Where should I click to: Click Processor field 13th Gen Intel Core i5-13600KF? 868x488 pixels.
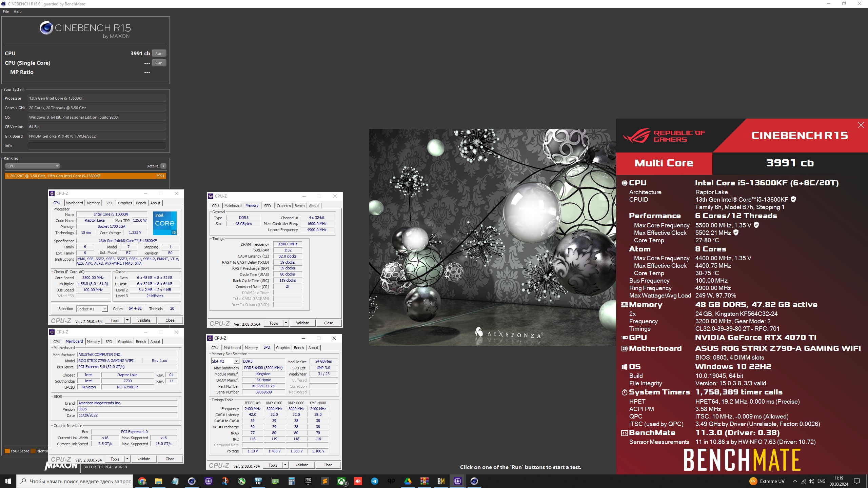tap(97, 98)
